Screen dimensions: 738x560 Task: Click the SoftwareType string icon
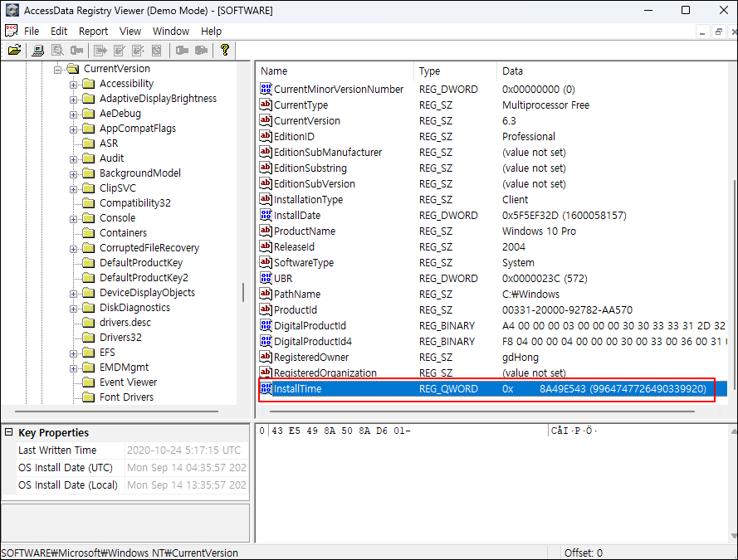point(266,262)
